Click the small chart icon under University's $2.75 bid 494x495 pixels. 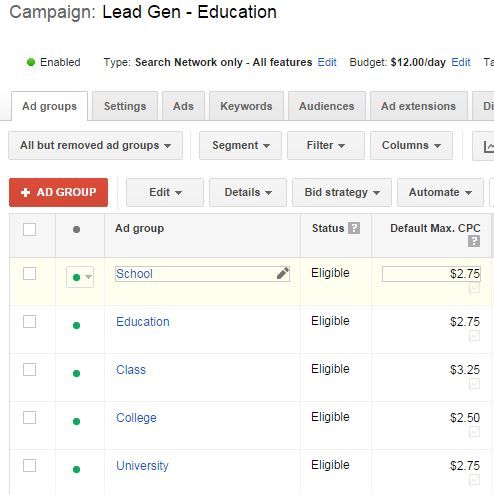[x=474, y=479]
